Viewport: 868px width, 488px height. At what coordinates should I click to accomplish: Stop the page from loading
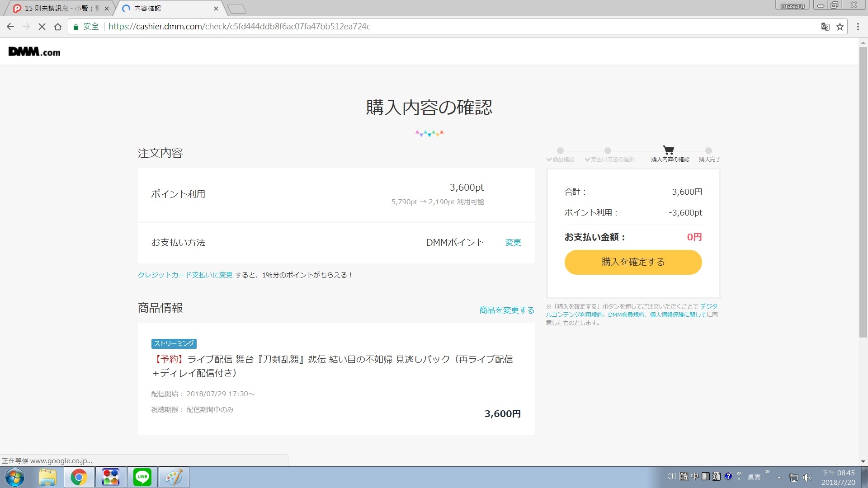42,27
